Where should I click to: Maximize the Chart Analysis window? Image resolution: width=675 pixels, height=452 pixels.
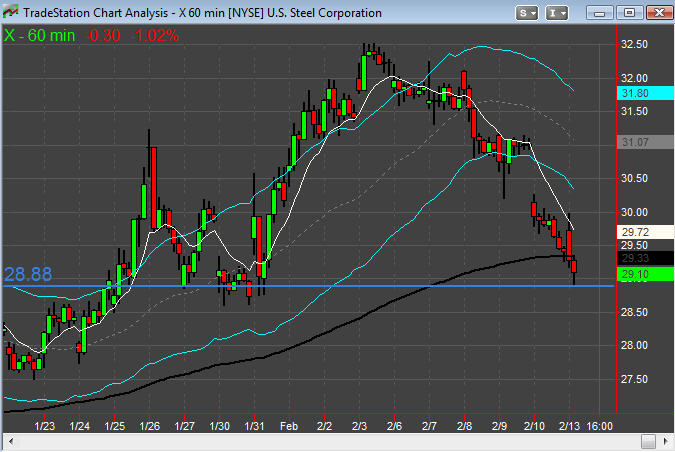click(629, 13)
